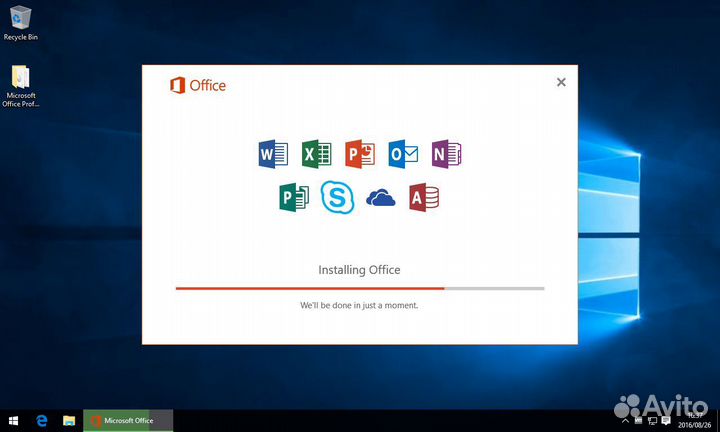
Task: Close the Office installer dialog
Action: [561, 82]
